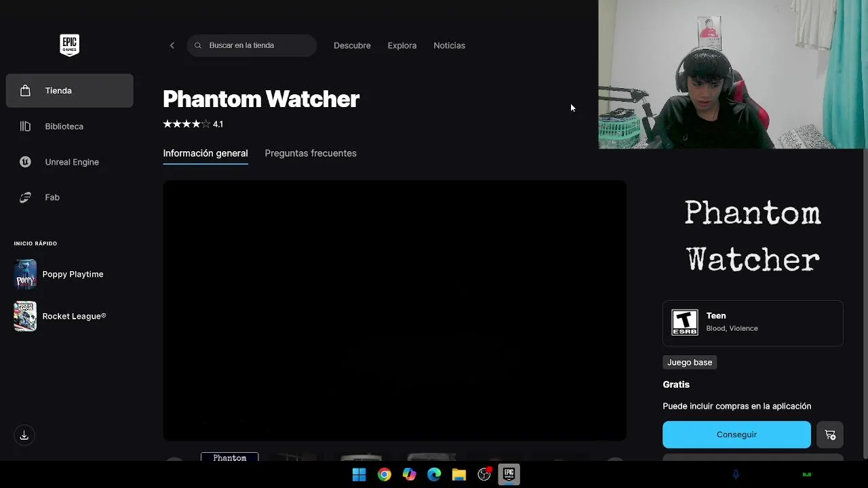Open the Noticias page
The width and height of the screenshot is (868, 488).
click(x=449, y=45)
